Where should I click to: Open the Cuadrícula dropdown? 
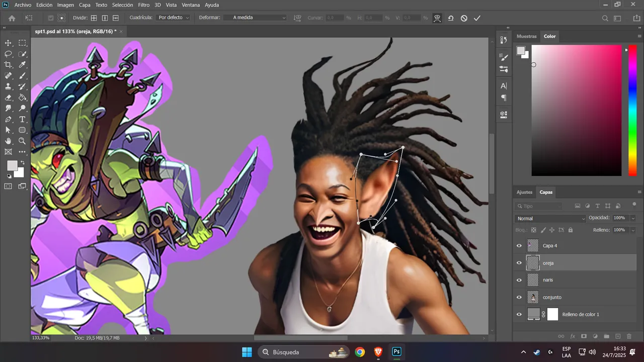(x=174, y=18)
